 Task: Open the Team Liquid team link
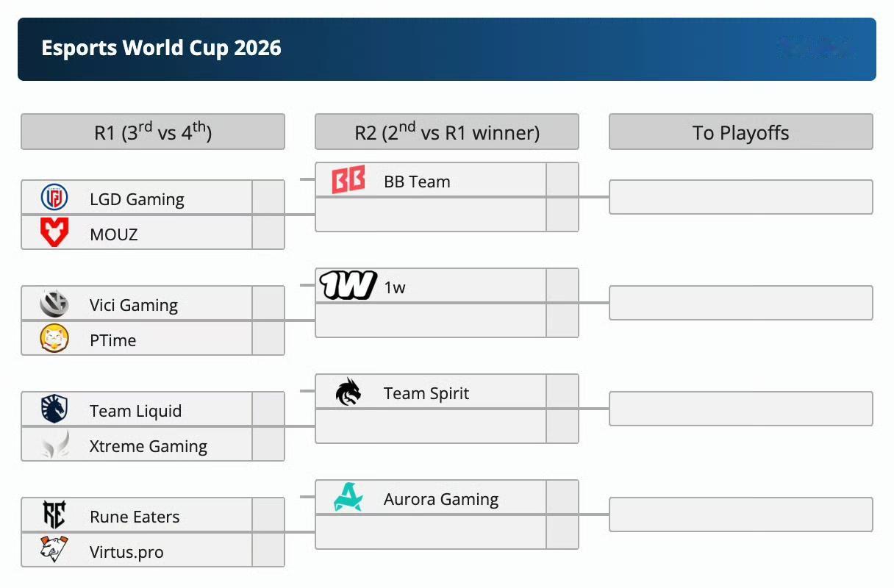[x=135, y=411]
